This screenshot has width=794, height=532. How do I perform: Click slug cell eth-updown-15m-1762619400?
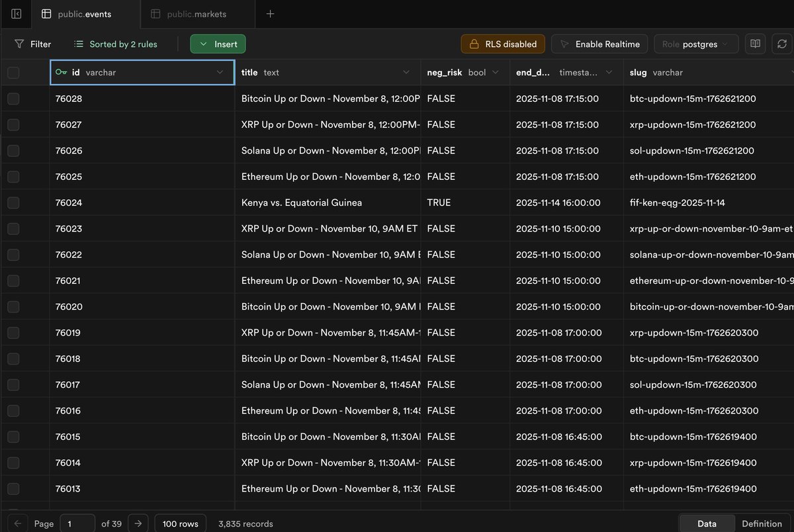(x=709, y=488)
